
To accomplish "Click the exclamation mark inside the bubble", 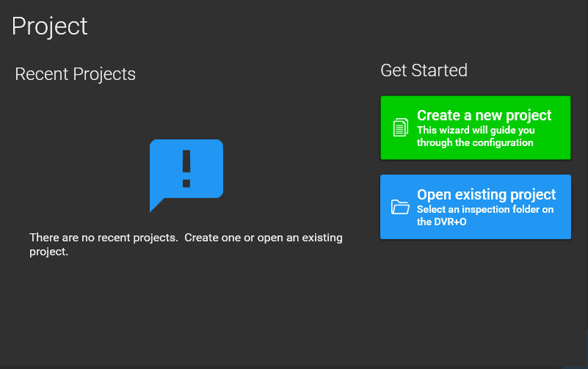I will (x=186, y=168).
